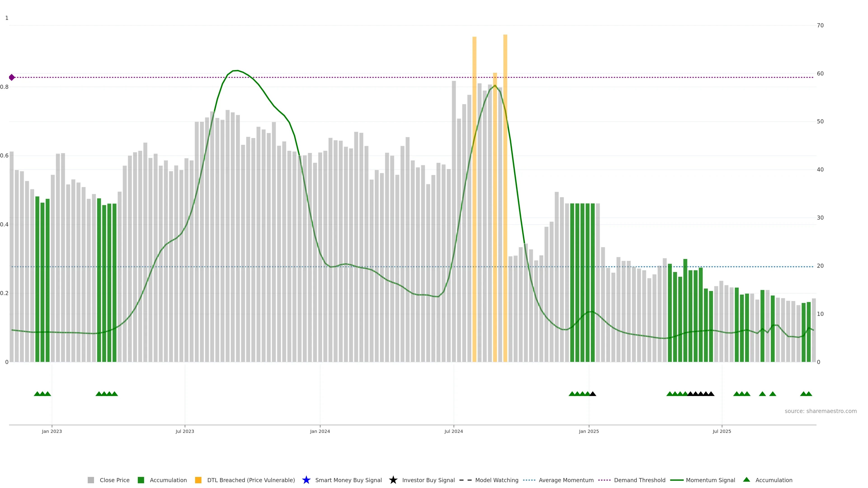Viewport: 868px width, 488px height.
Task: Click the purple Demand Threshold legend line
Action: pos(604,480)
